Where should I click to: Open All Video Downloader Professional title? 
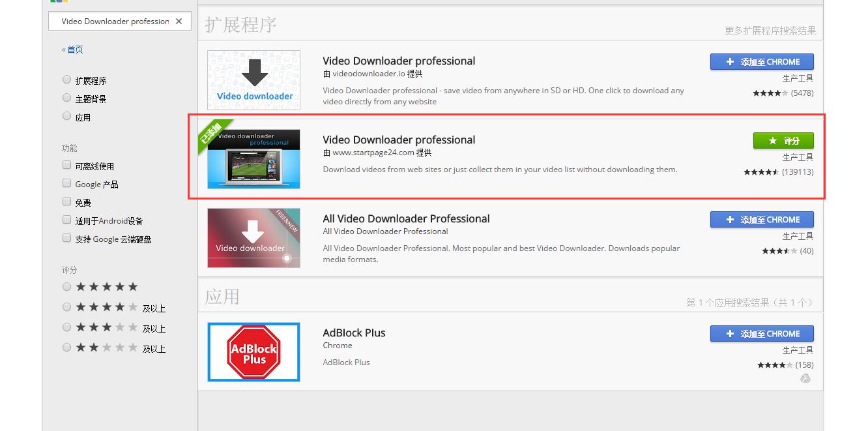[x=406, y=218]
